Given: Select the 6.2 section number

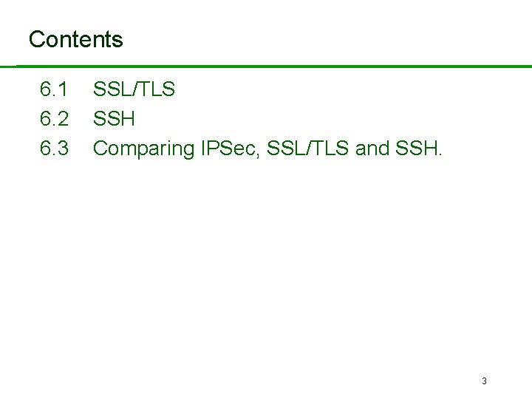Looking at the screenshot, I should click(x=54, y=119).
